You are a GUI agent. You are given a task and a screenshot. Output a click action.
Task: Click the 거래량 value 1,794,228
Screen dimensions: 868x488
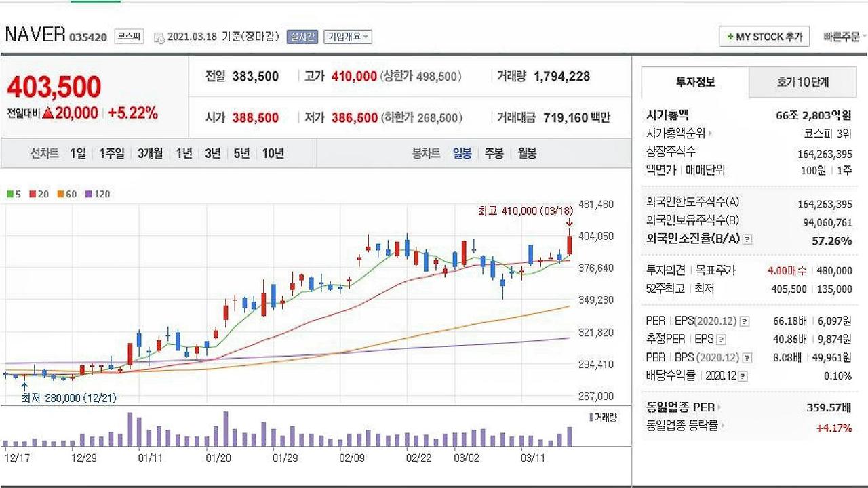(562, 77)
